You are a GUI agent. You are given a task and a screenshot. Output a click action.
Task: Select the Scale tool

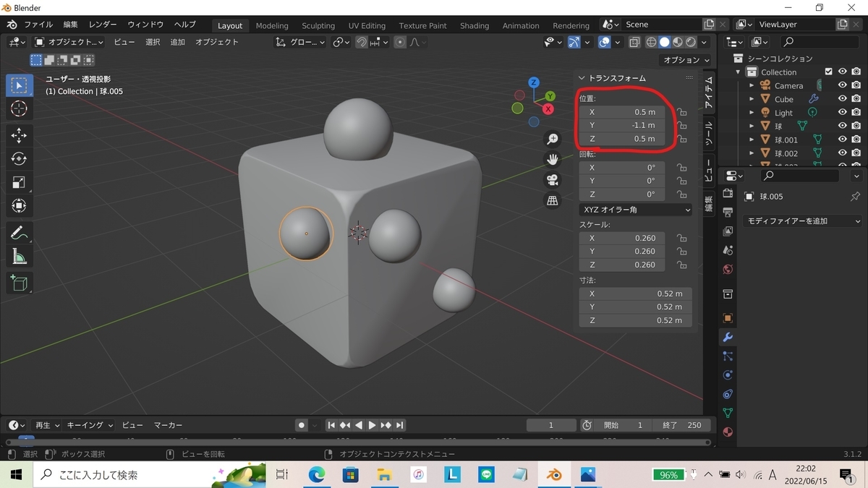[x=20, y=183]
